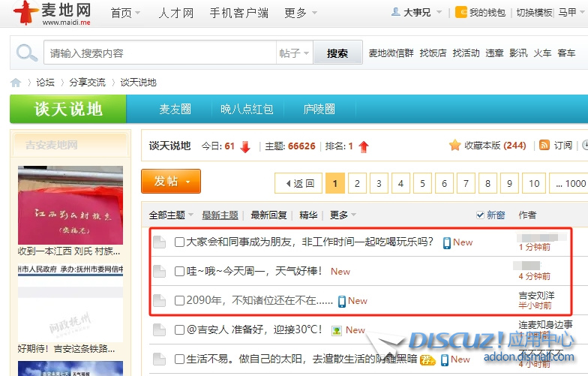Image resolution: width=588 pixels, height=376 pixels.
Task: Click the RSS subscribe icon
Action: point(545,146)
